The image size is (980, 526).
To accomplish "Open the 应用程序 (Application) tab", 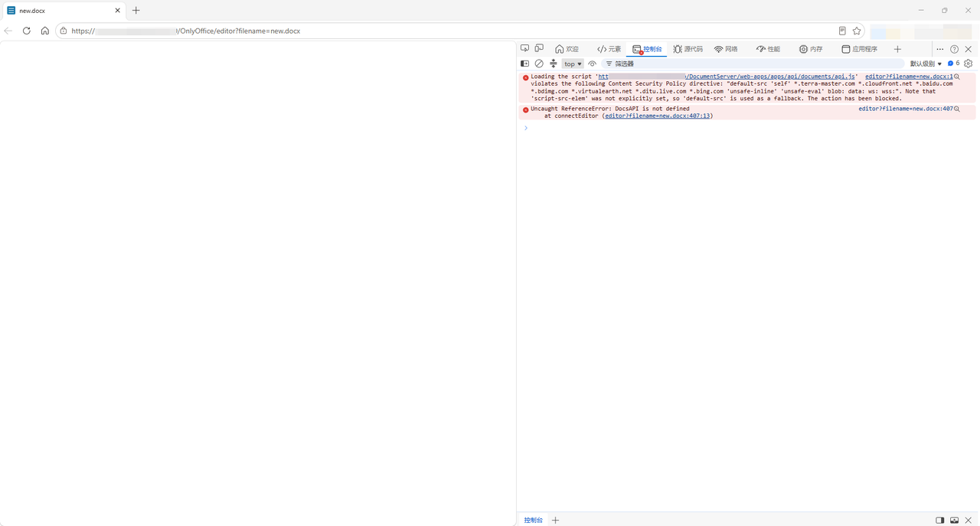I will pos(859,49).
